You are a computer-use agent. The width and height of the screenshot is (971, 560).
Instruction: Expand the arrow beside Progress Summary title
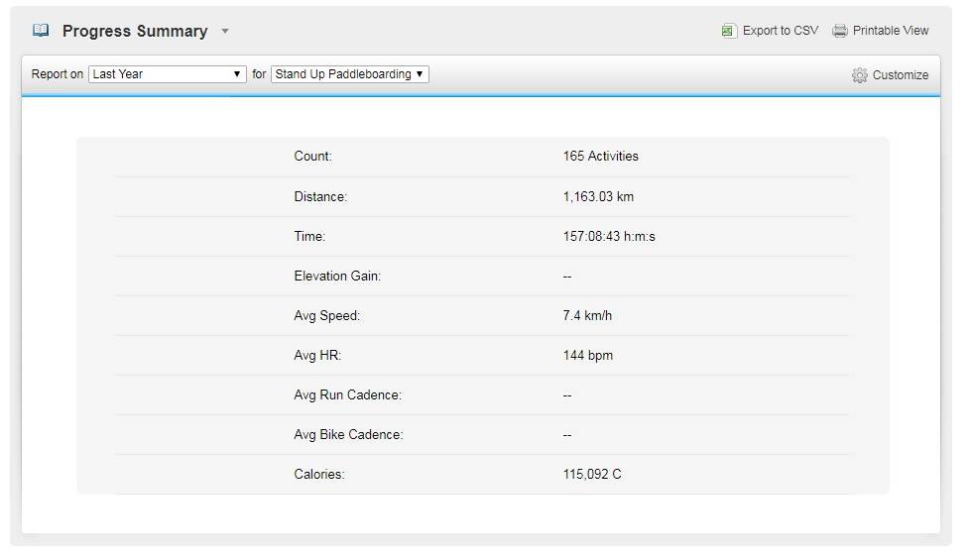pyautogui.click(x=225, y=32)
